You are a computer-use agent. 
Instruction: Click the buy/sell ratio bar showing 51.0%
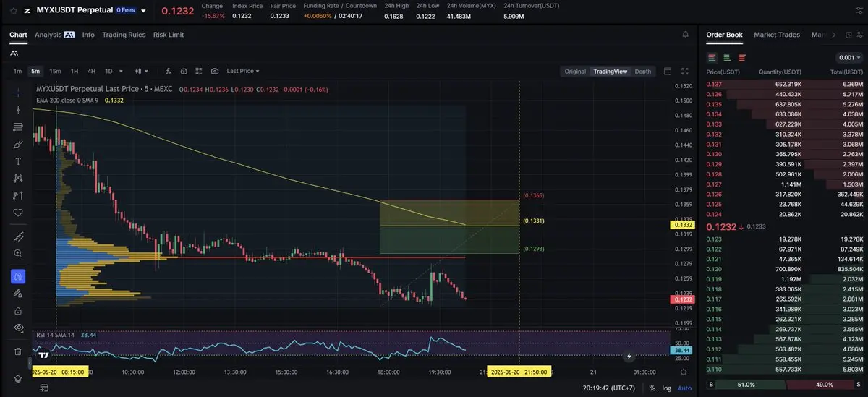coord(749,385)
